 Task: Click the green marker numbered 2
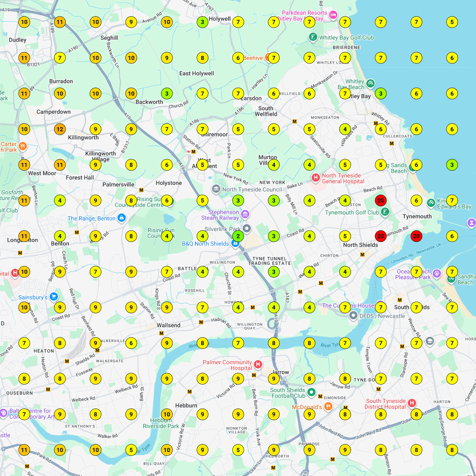pos(238,236)
